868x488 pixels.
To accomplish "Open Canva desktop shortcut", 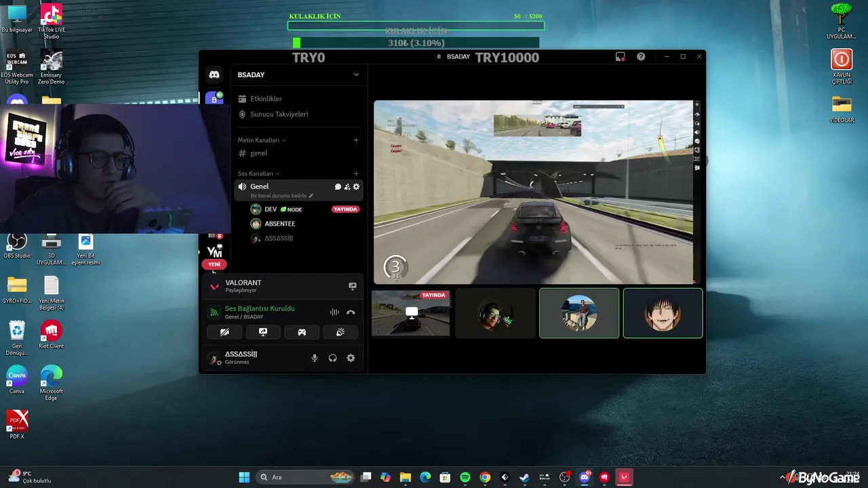I will coord(17,379).
